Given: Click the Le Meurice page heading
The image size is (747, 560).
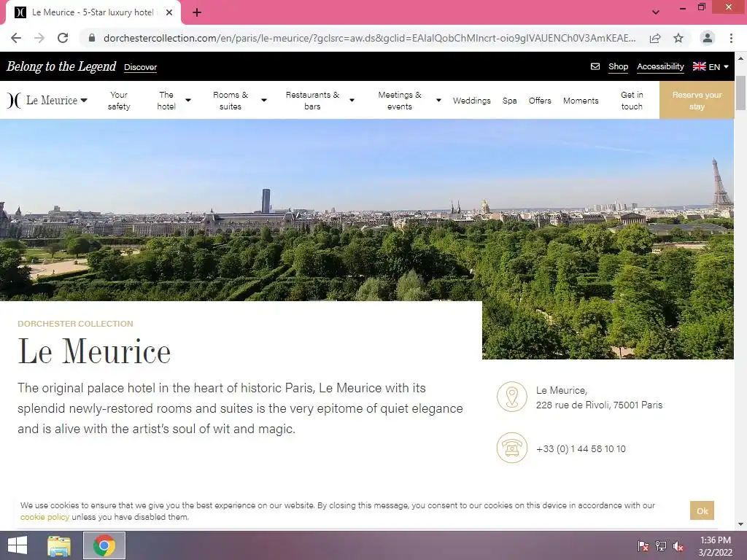Looking at the screenshot, I should (94, 351).
